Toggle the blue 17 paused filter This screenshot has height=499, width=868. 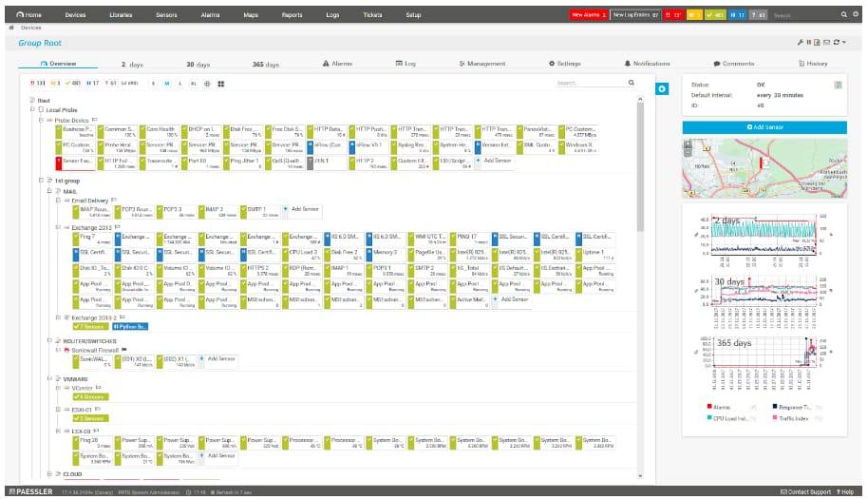point(92,83)
